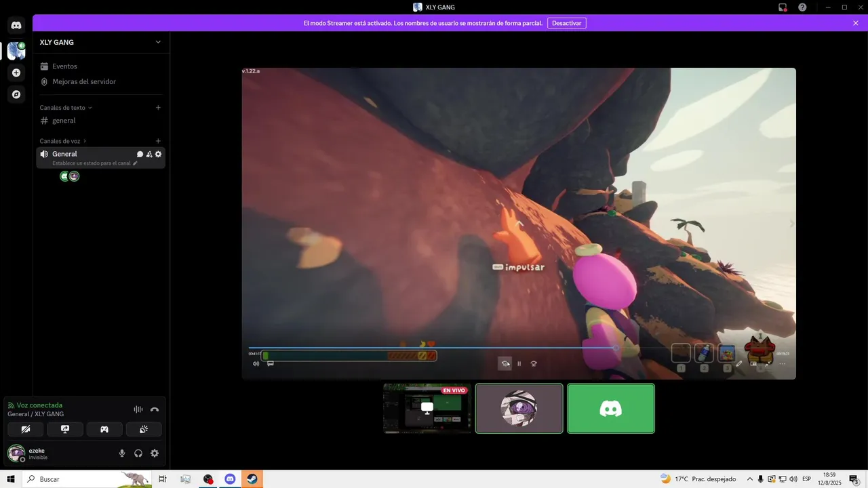The height and width of the screenshot is (488, 868).
Task: Click the first user avatar in General voice
Action: 65,176
